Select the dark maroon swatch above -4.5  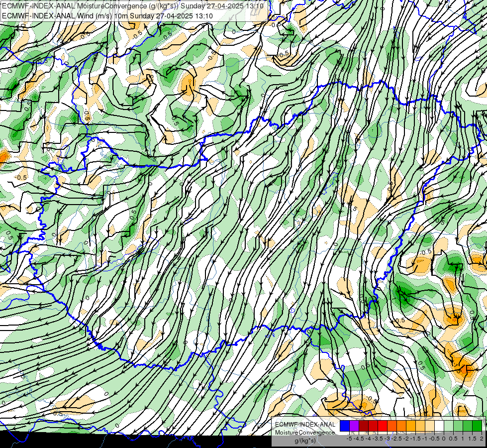click(364, 426)
